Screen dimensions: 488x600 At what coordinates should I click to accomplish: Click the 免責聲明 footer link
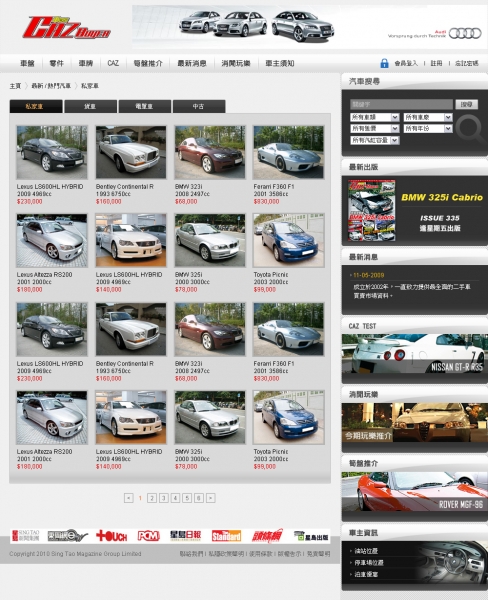pyautogui.click(x=318, y=554)
